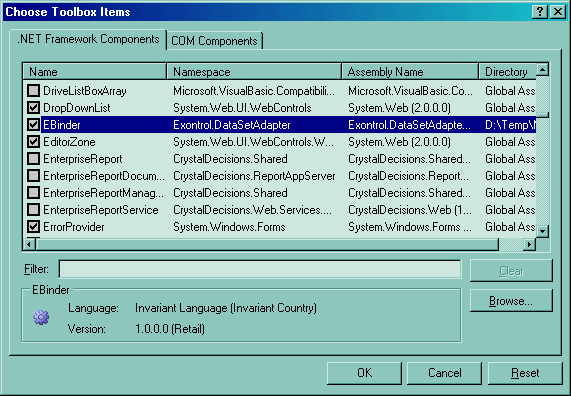This screenshot has height=396, width=571.
Task: Select the EnterpriseReportManag... row name
Action: [x=103, y=193]
